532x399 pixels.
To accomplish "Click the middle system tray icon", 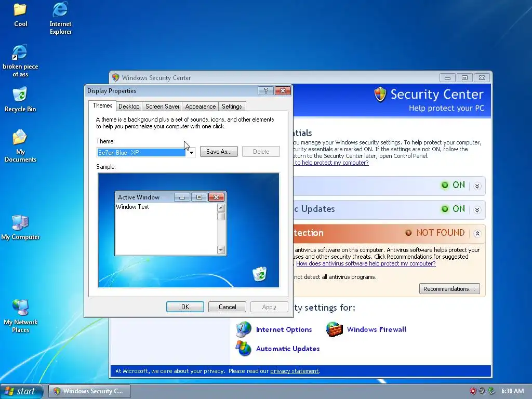I will 482,391.
